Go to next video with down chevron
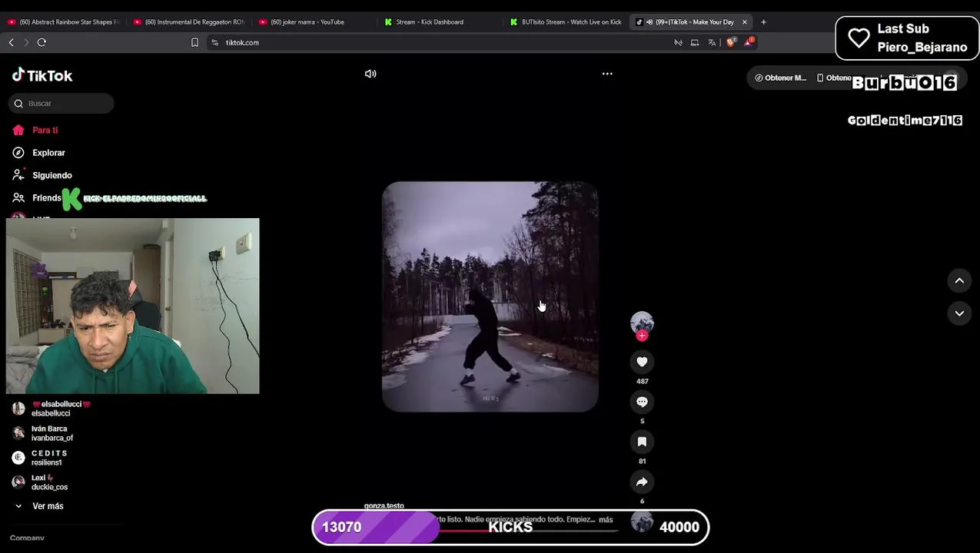980x553 pixels. pyautogui.click(x=959, y=313)
